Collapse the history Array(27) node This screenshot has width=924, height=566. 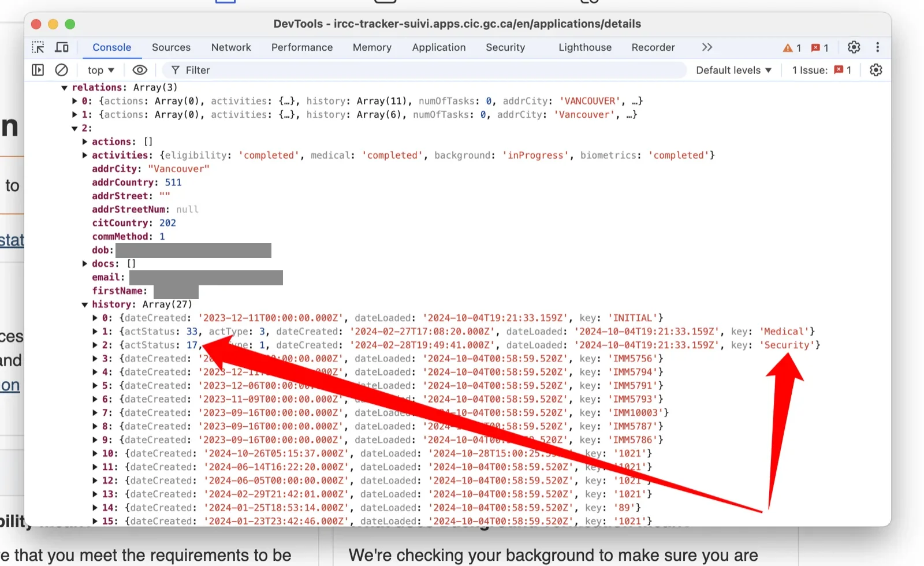[x=85, y=304]
